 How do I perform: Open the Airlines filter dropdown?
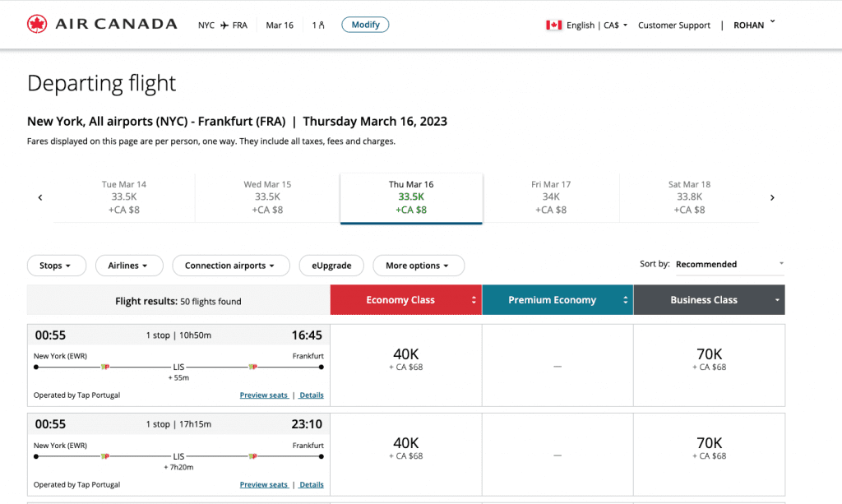(129, 266)
